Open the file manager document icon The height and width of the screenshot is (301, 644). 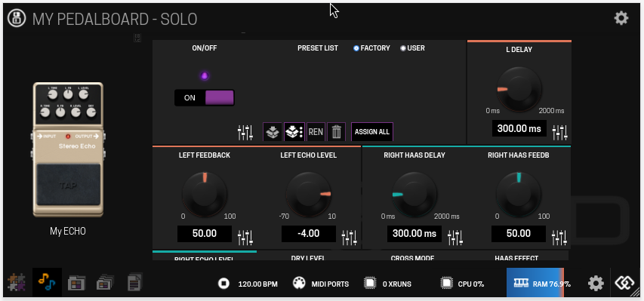coord(134,283)
